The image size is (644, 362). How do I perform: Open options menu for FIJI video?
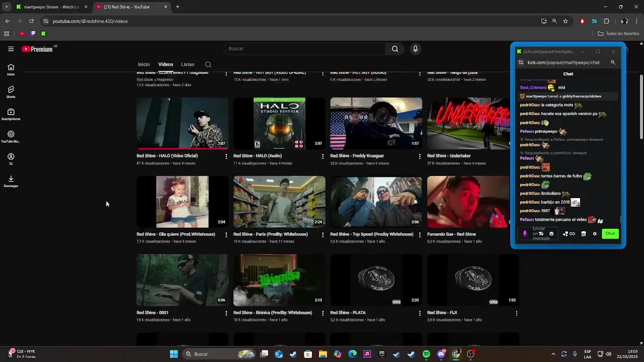pyautogui.click(x=516, y=313)
